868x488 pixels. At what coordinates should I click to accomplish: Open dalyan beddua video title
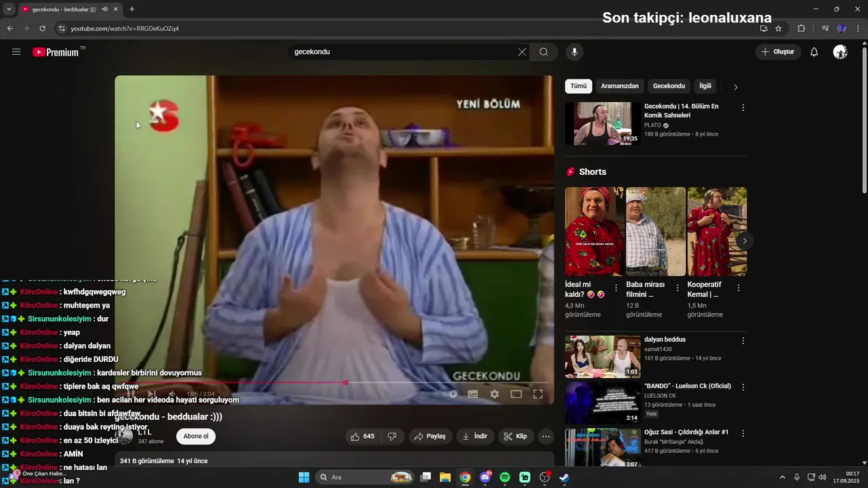[x=665, y=340]
